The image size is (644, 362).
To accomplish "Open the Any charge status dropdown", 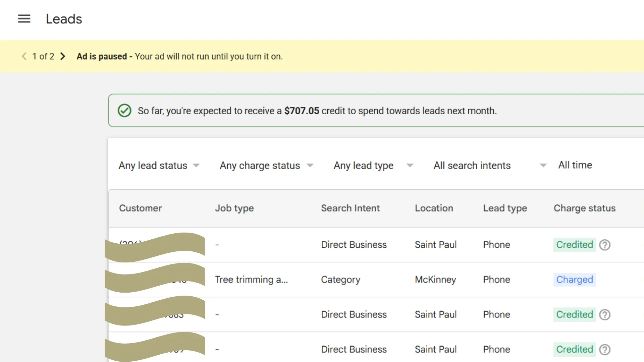I will [267, 165].
